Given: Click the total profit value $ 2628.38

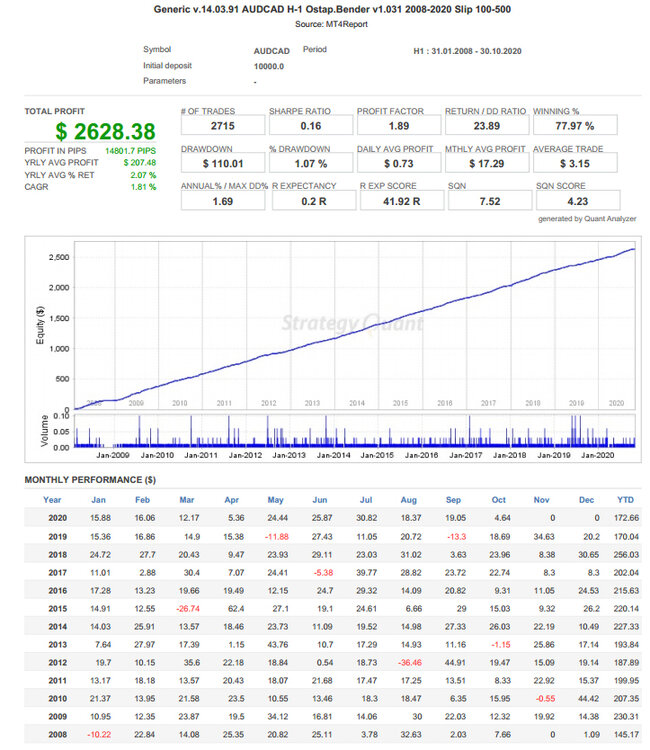Looking at the screenshot, I should (105, 132).
